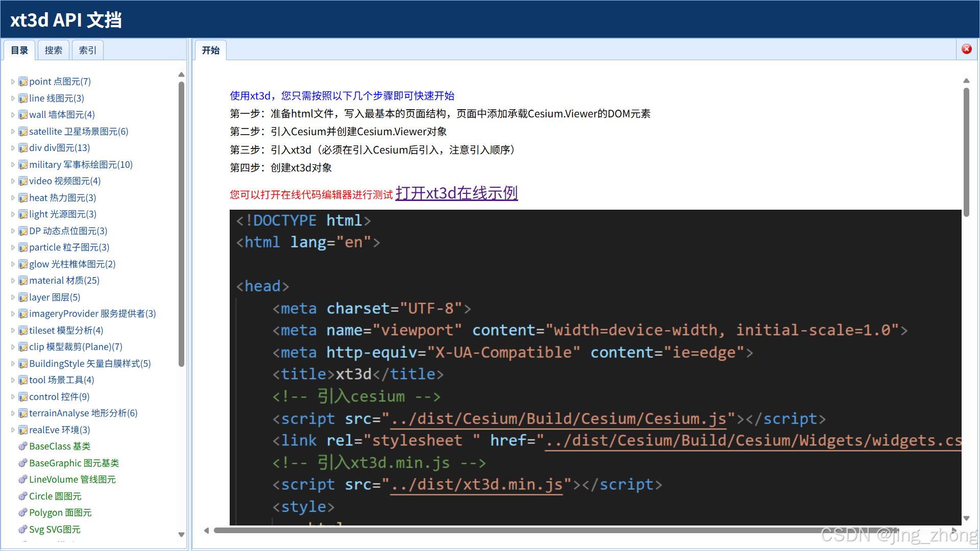Screen dimensions: 980x551
Task: Click the icon beside LineVolume 管线图元
Action: point(23,480)
